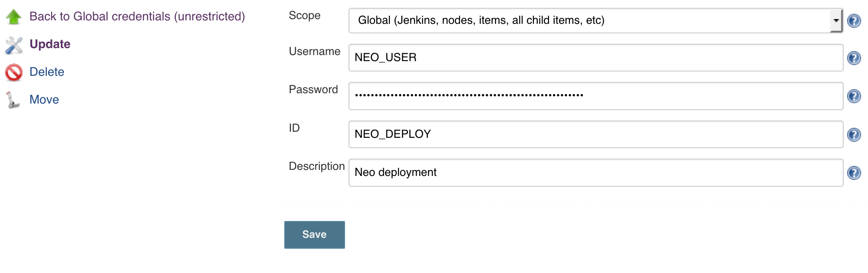This screenshot has height=273, width=868.
Task: Click the Save button
Action: (x=315, y=235)
